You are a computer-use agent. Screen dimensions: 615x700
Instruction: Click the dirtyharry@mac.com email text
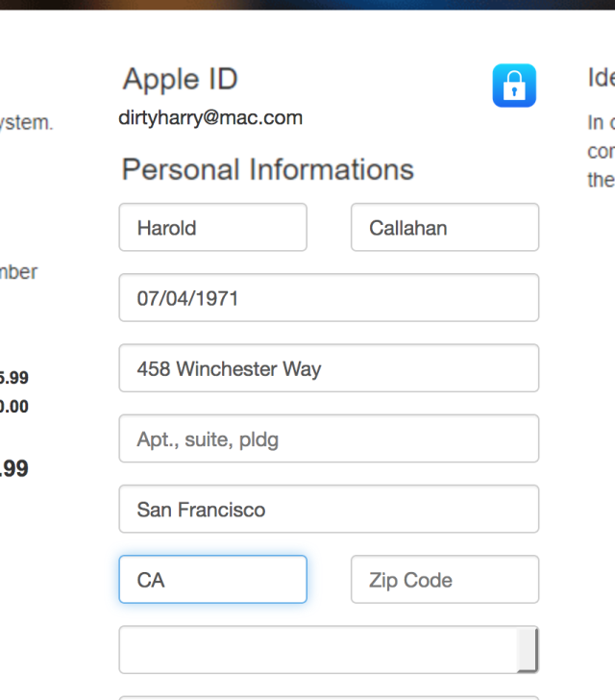pyautogui.click(x=210, y=118)
